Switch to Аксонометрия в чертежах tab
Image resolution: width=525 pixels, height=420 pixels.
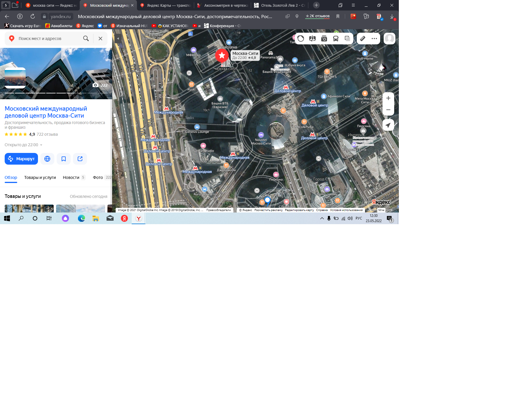(x=222, y=5)
